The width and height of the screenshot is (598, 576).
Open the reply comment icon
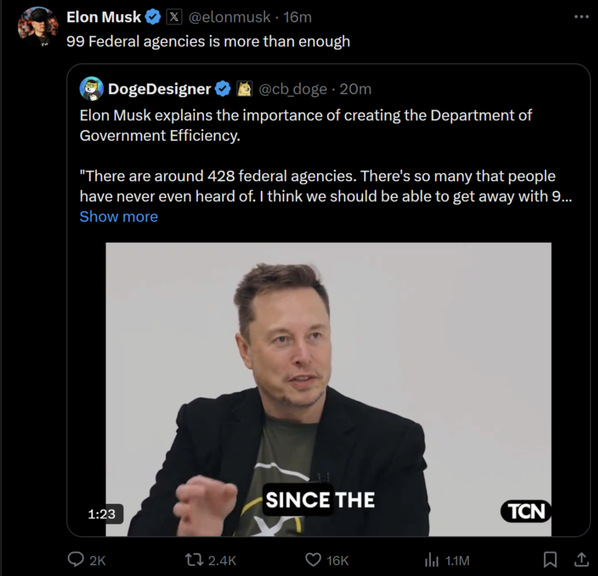[76, 560]
